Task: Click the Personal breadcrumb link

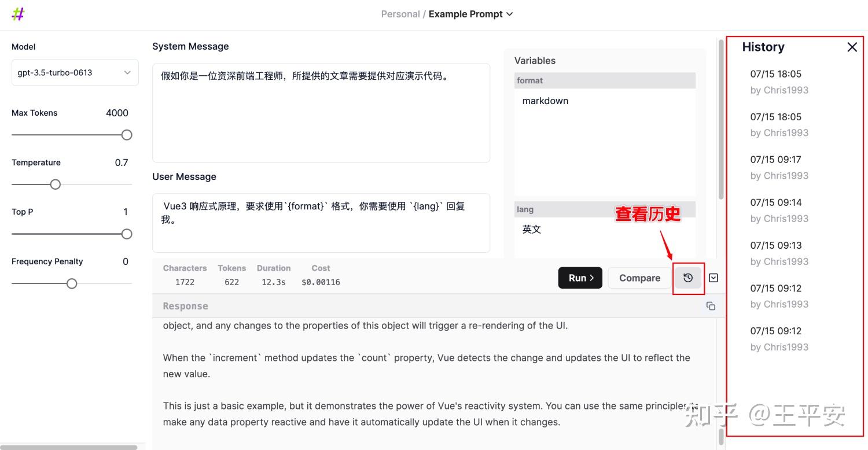Action: 400,14
